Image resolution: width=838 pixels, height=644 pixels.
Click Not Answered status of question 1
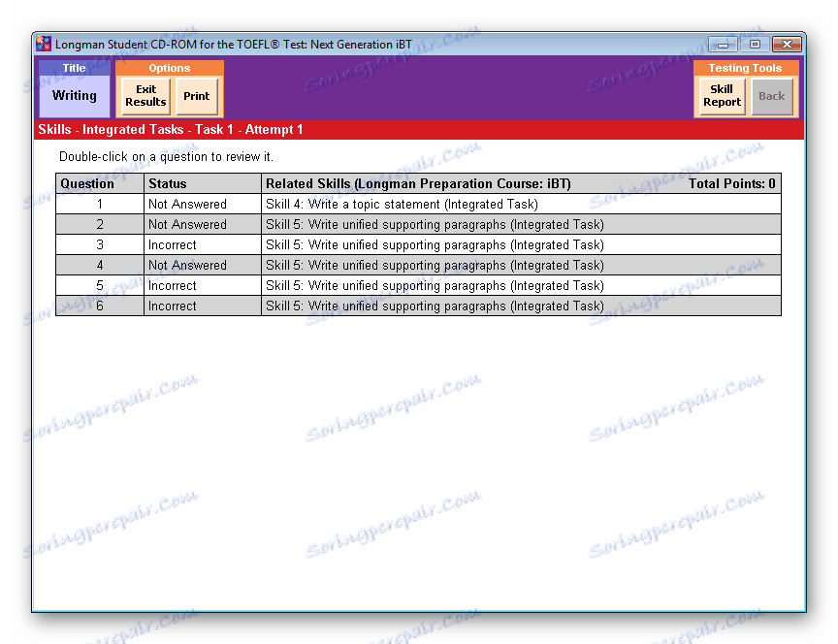(x=187, y=204)
